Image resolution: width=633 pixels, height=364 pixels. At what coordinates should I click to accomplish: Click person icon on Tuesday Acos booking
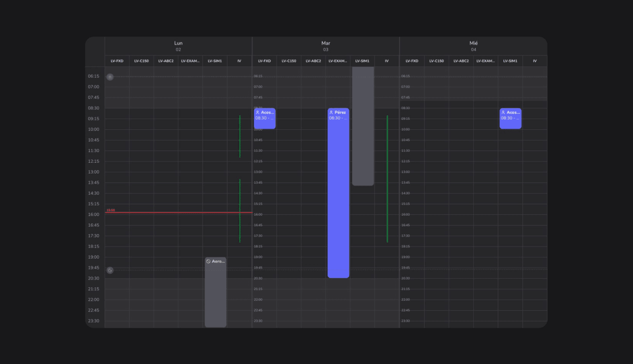tap(258, 113)
